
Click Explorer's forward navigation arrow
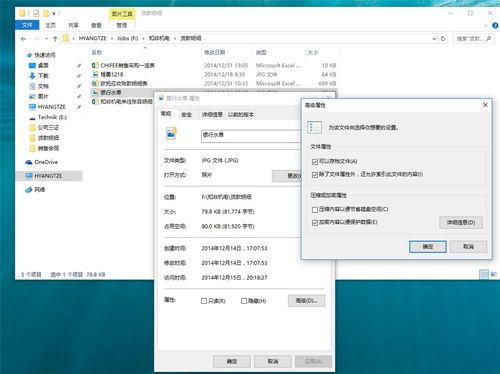pyautogui.click(x=36, y=39)
